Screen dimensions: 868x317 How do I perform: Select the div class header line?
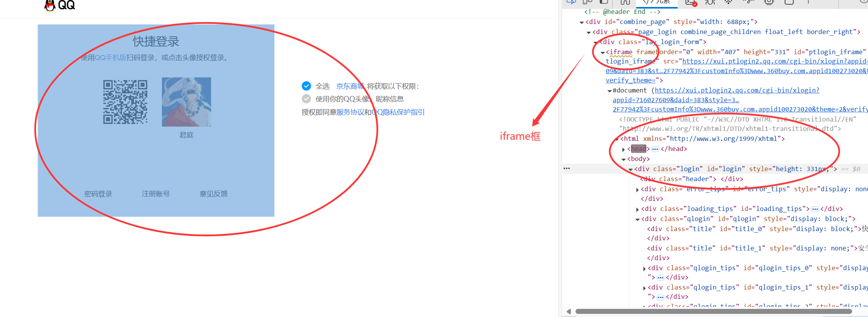point(692,179)
